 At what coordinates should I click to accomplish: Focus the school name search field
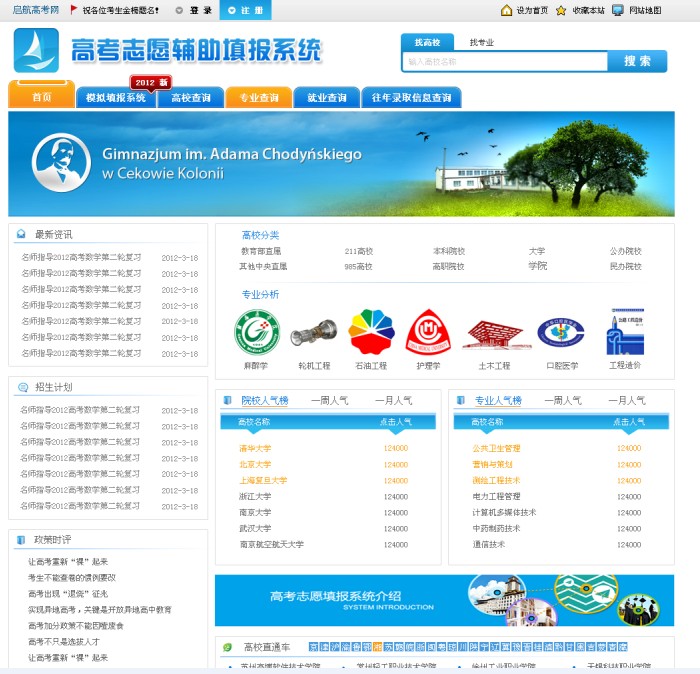click(505, 62)
